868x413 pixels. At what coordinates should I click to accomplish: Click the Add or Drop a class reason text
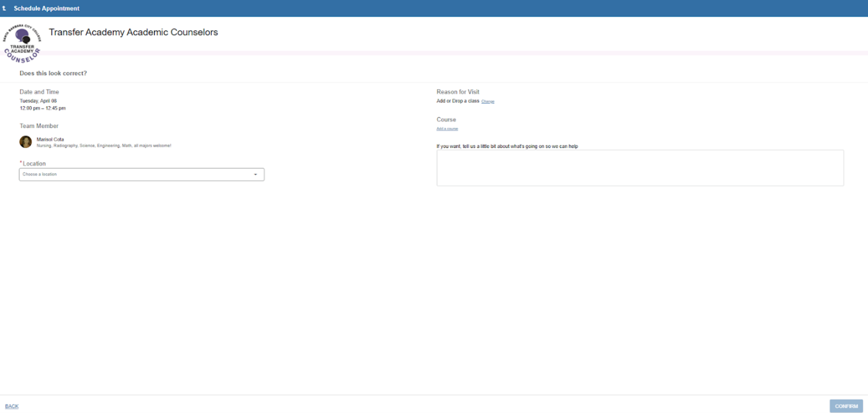pyautogui.click(x=459, y=101)
